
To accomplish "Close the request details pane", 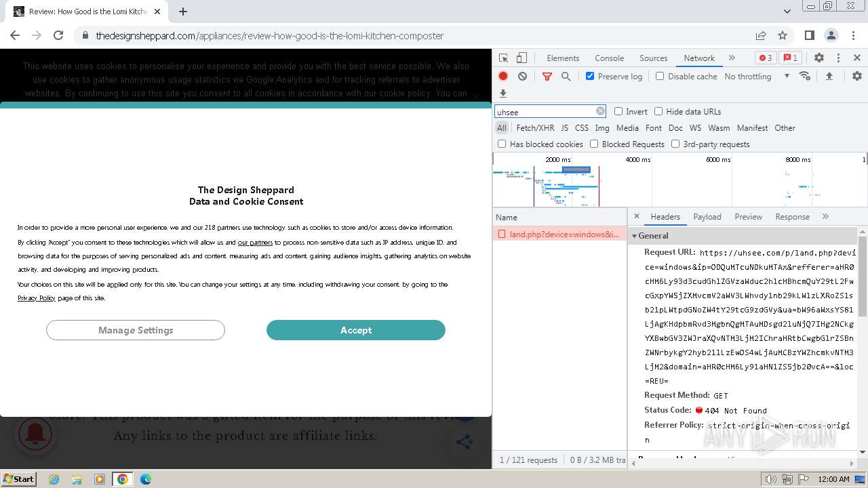I will tap(636, 217).
